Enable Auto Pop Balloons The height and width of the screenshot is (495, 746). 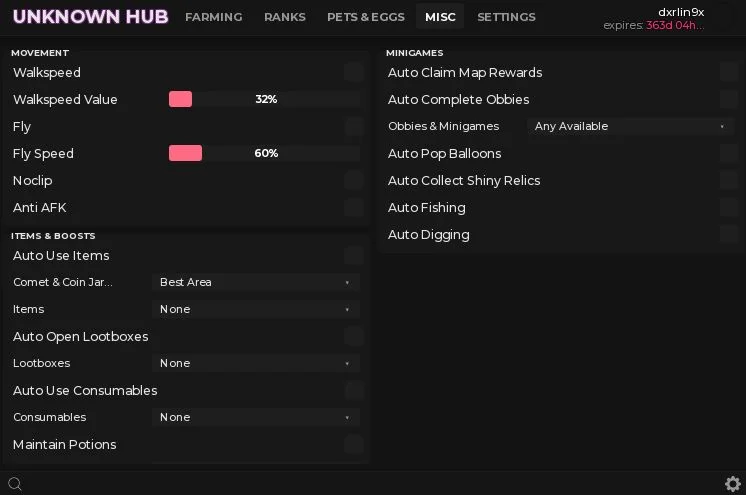tap(728, 153)
